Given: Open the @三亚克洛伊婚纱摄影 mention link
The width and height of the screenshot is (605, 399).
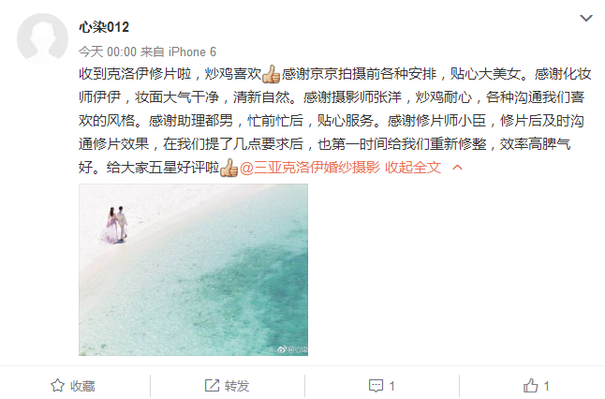Looking at the screenshot, I should (310, 167).
